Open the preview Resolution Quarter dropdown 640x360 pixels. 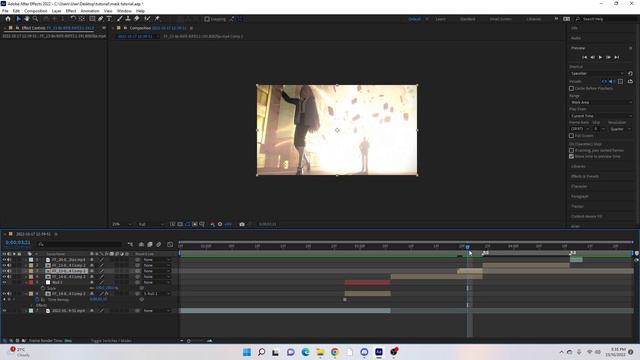click(620, 129)
